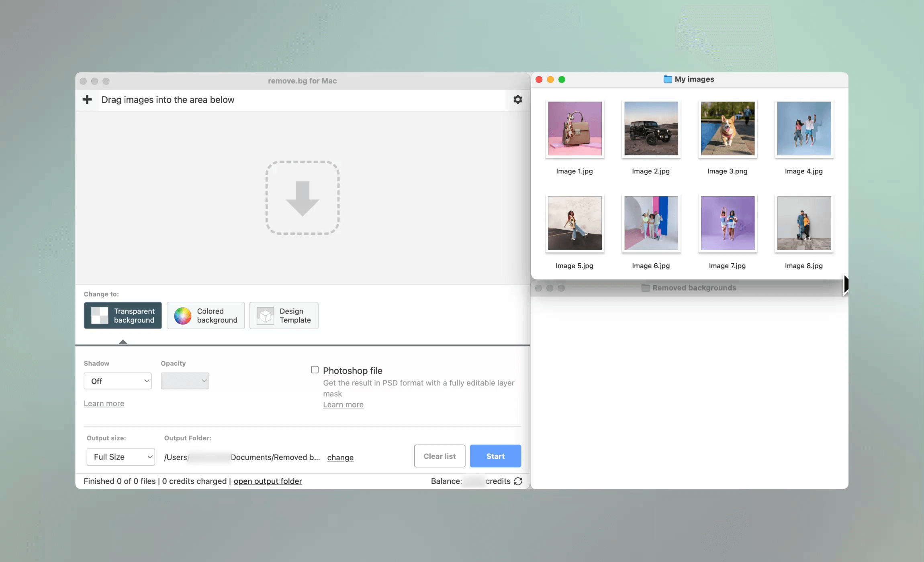The height and width of the screenshot is (562, 924).
Task: Click change link for output folder
Action: (x=340, y=458)
